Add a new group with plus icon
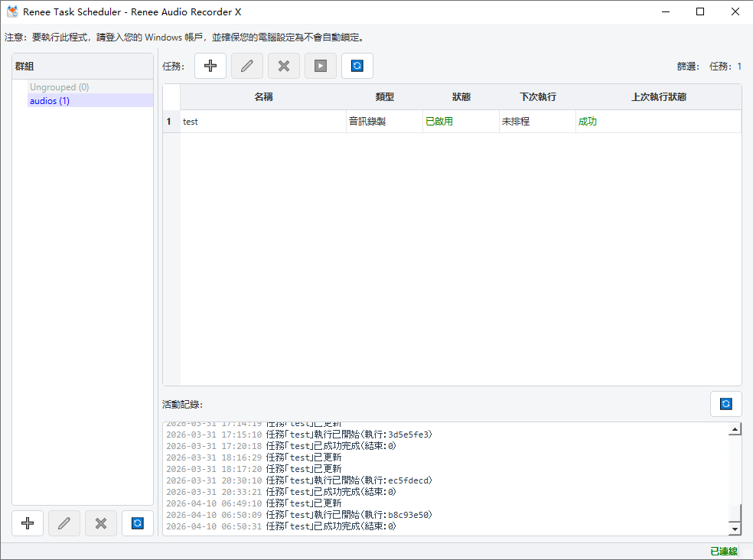 click(x=28, y=523)
